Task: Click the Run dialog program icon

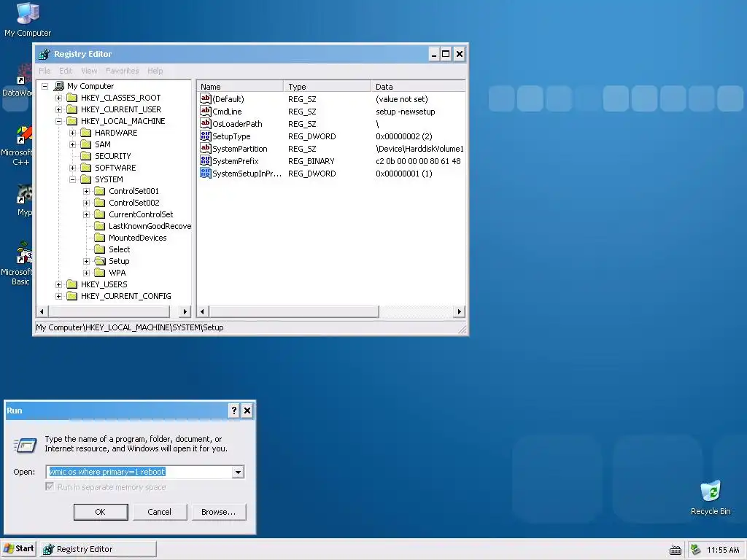Action: [26, 446]
